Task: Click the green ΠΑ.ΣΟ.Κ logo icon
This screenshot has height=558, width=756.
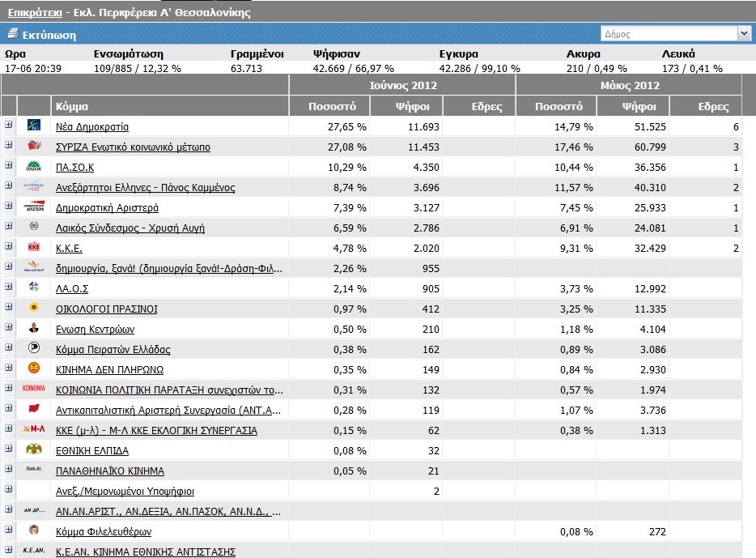Action: coord(34,167)
